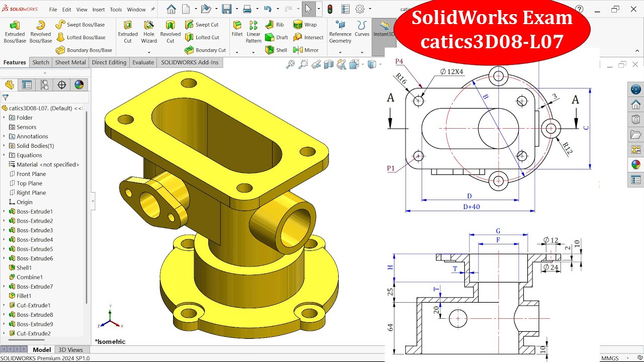
Task: Select the Revolved Boss/Base tool
Action: [x=40, y=32]
